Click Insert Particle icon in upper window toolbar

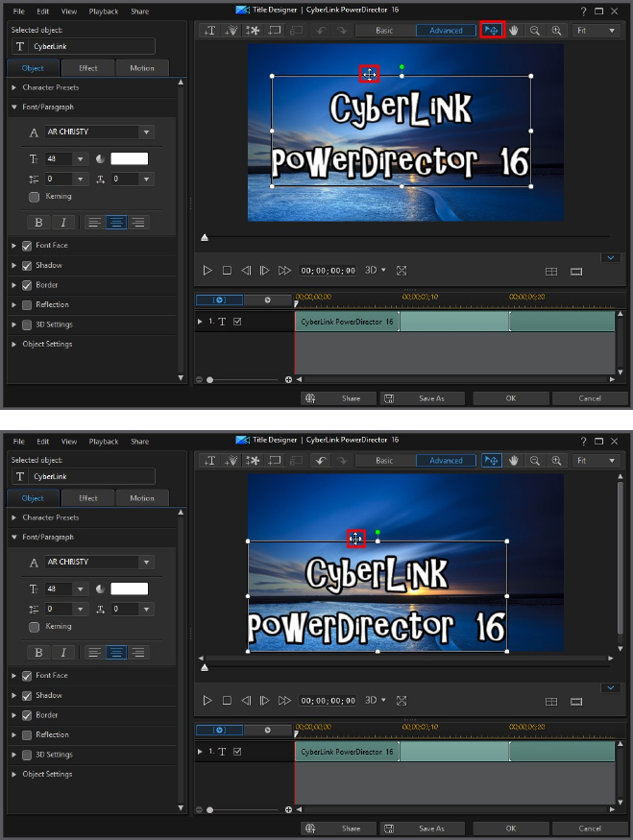click(231, 31)
